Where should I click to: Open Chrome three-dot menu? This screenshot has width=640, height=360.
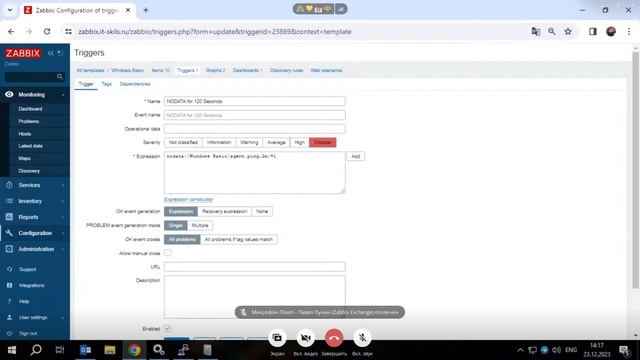point(629,31)
